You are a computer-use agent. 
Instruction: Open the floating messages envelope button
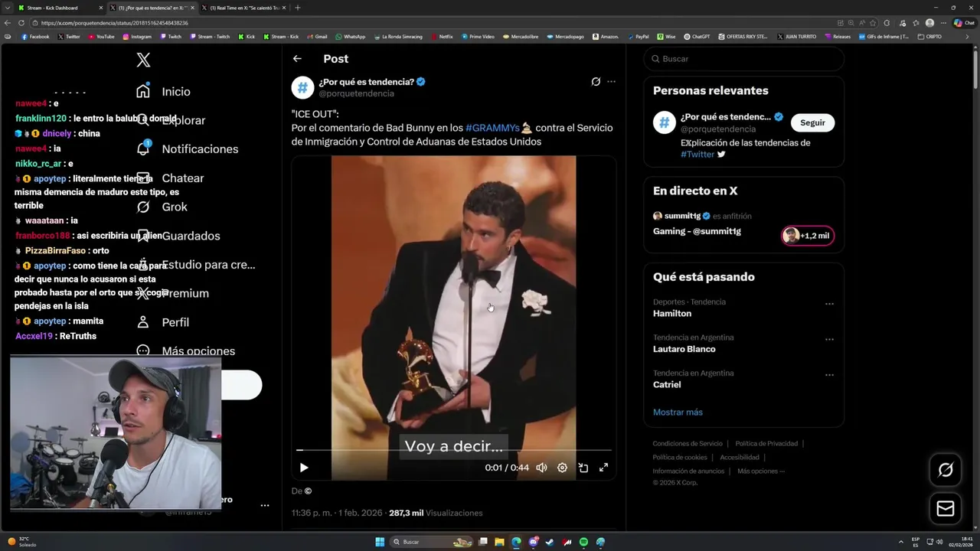pos(946,509)
